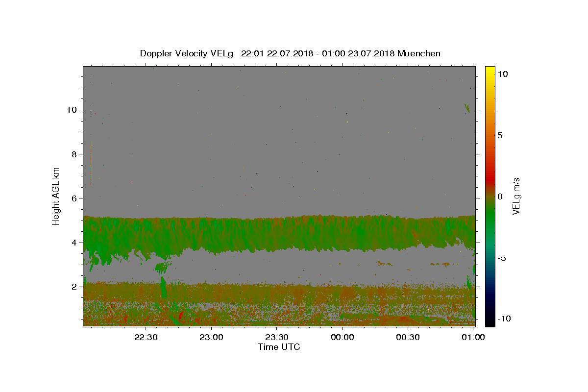The height and width of the screenshot is (392, 588).
Task: Click the height tick label 2
Action: click(75, 287)
